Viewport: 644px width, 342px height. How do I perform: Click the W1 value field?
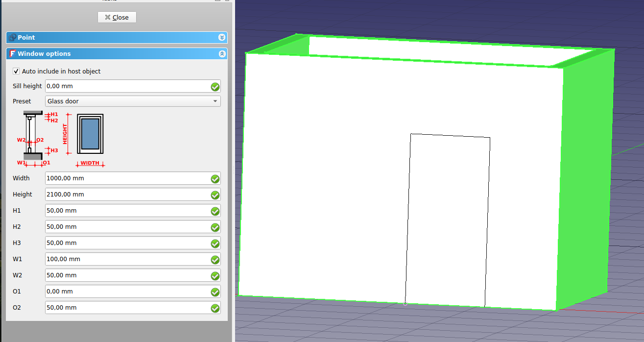click(133, 259)
